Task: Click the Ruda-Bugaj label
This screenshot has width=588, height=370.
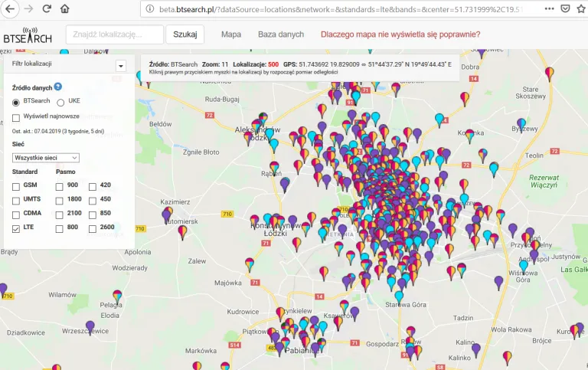Action: click(x=222, y=100)
